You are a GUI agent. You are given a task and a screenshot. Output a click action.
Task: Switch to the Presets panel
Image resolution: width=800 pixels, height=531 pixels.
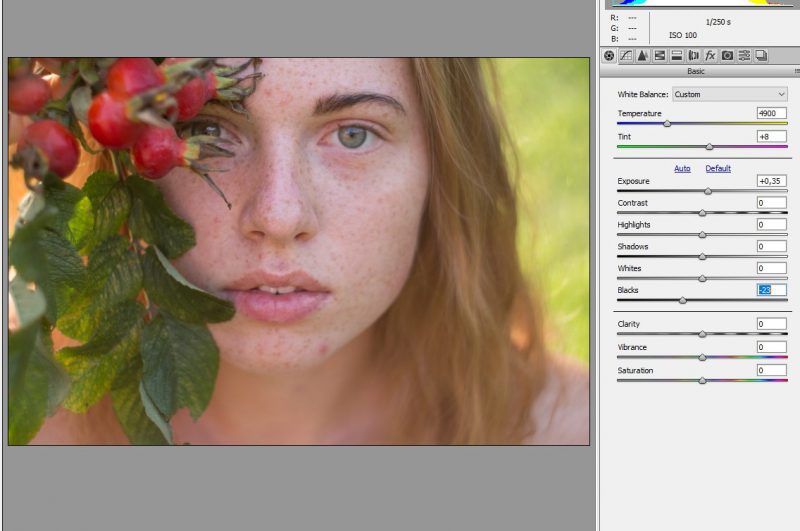click(744, 56)
